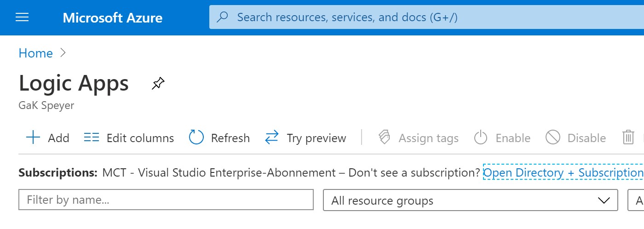Click the Edit columns icon
Viewport: 644px width, 229px height.
click(92, 137)
